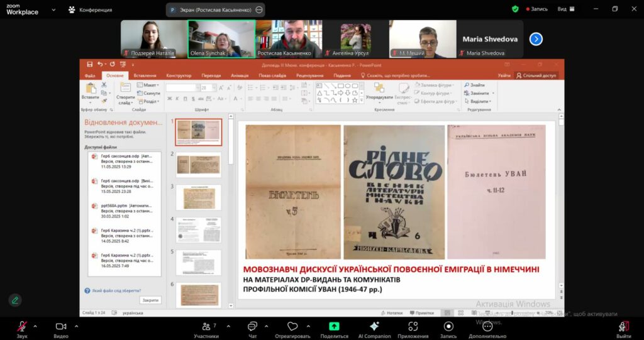Select Maria Shvedova participant tile
The image size is (644, 340).
pos(490,39)
